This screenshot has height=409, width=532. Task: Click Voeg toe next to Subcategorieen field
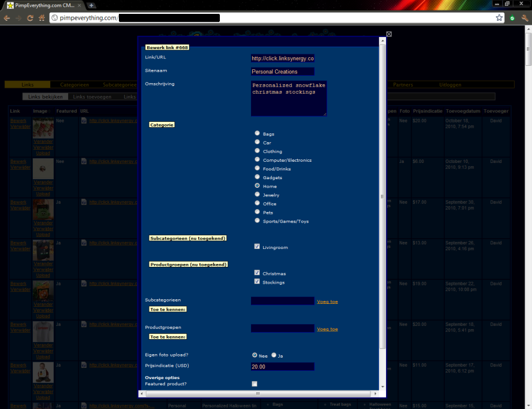click(x=327, y=302)
